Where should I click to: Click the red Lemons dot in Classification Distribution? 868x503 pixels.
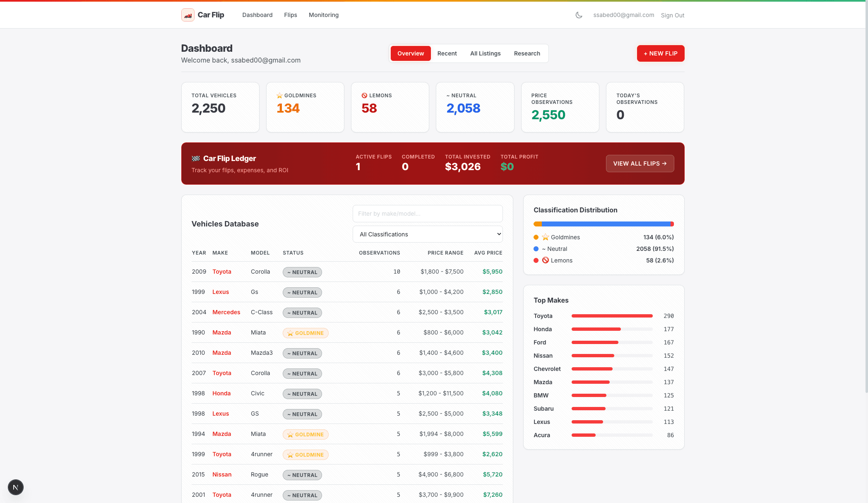[536, 260]
